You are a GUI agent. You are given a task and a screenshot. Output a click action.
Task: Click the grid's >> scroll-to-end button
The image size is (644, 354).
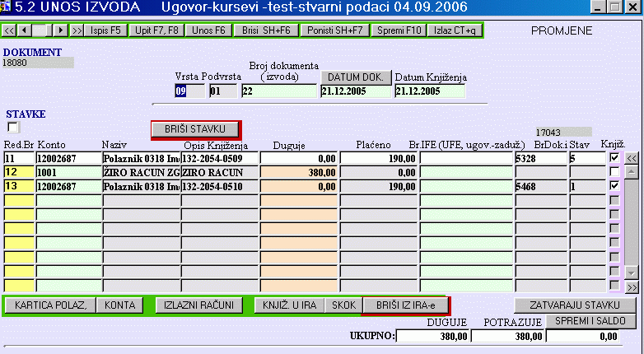pyautogui.click(x=632, y=287)
